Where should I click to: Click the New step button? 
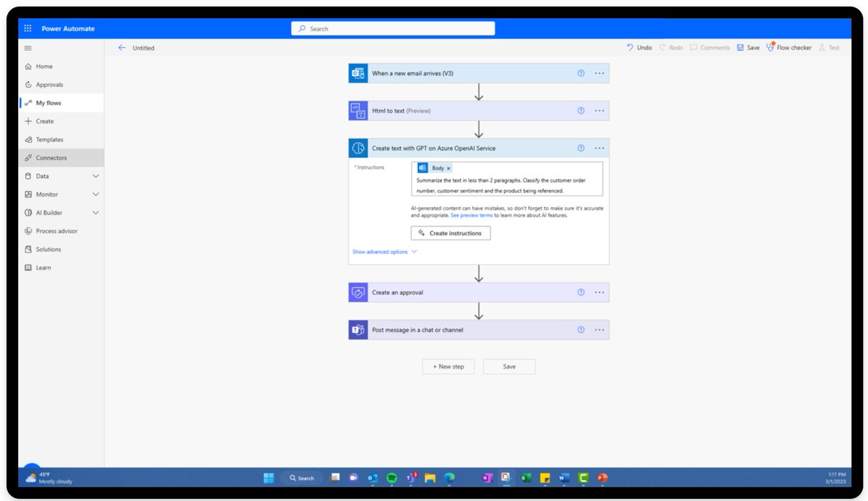tap(448, 366)
